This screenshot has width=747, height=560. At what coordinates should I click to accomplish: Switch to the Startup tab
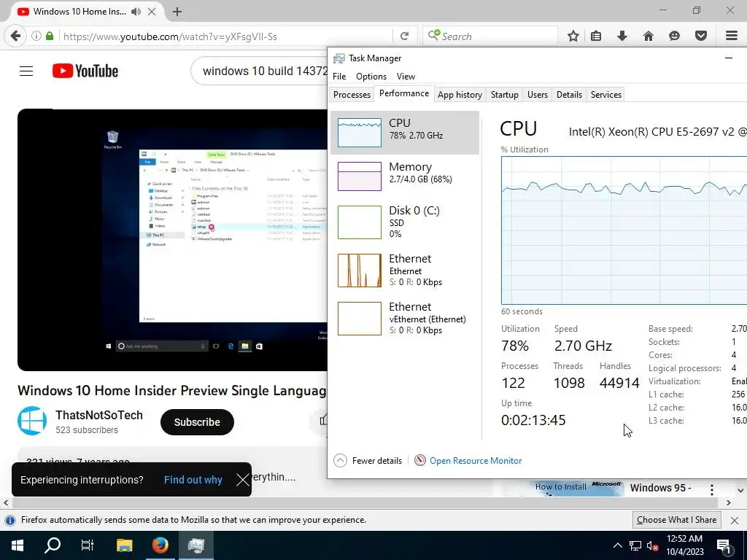tap(505, 94)
